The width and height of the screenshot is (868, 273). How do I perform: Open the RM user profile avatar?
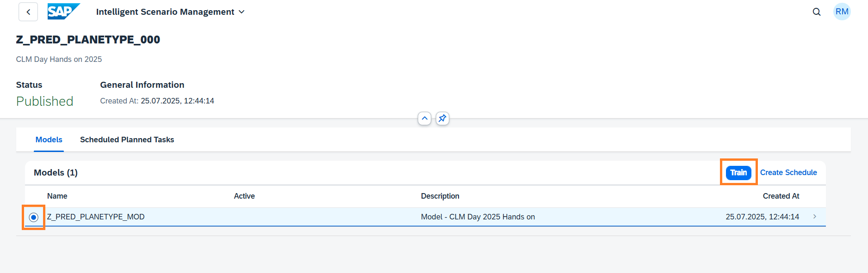[x=842, y=12]
